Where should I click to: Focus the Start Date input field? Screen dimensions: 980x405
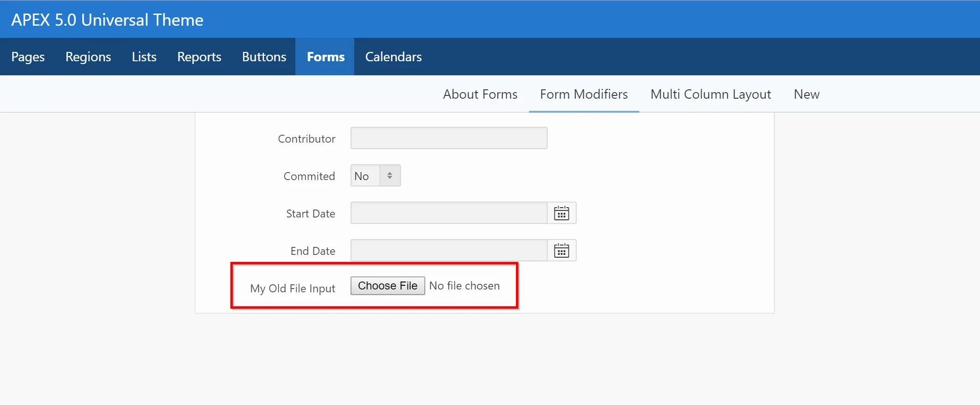449,213
